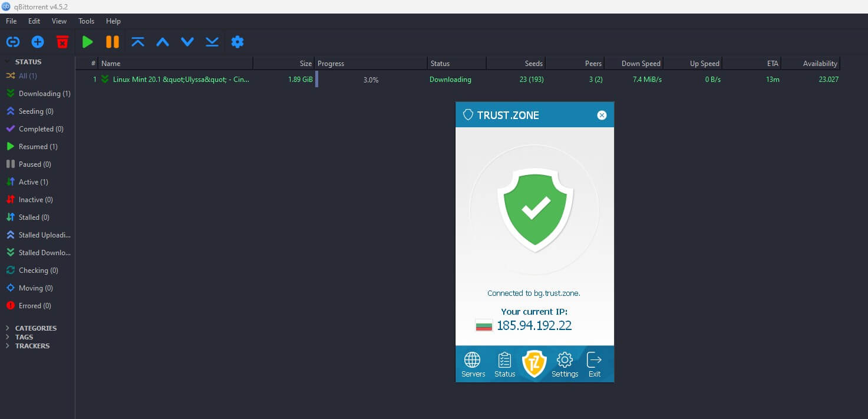This screenshot has width=868, height=419.
Task: Select the Resumed (1) filter
Action: 38,147
